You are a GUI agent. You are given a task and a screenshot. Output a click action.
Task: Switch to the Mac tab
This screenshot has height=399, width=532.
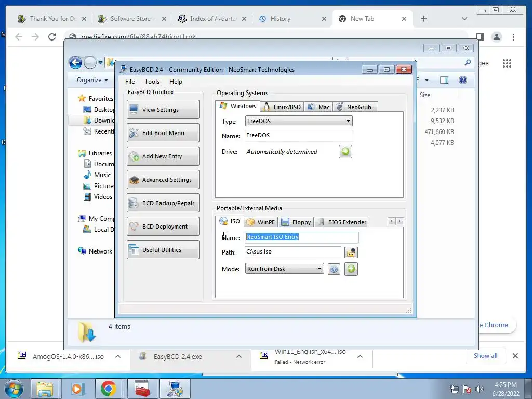tap(318, 107)
